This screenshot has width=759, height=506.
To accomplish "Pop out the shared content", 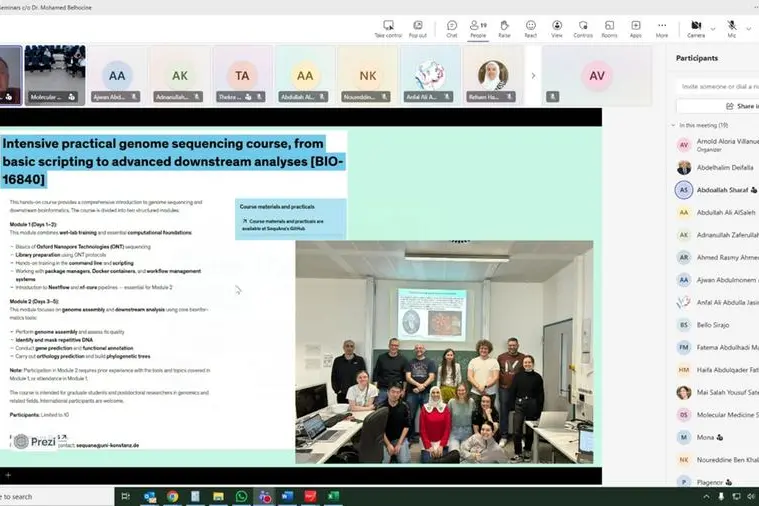I will [x=418, y=28].
